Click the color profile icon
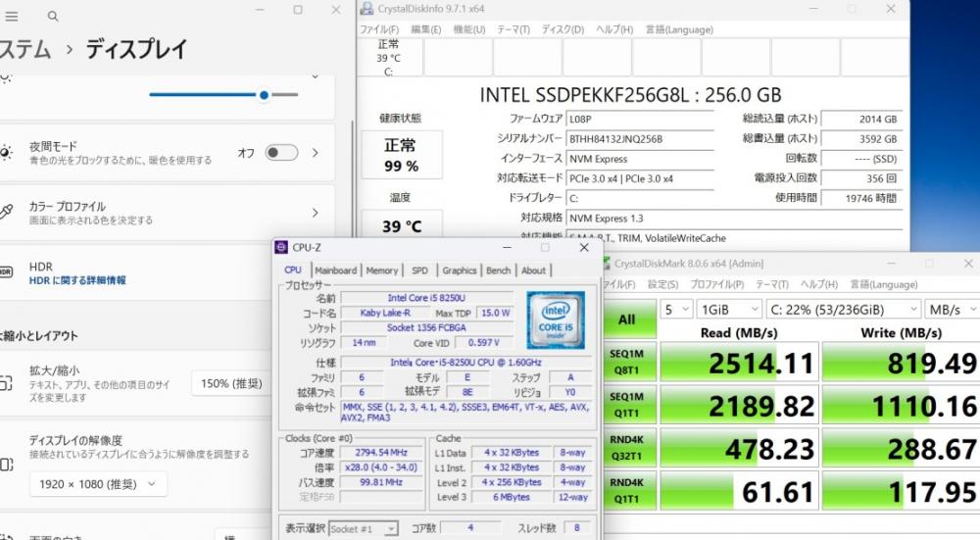This screenshot has height=540, width=980. point(6,213)
